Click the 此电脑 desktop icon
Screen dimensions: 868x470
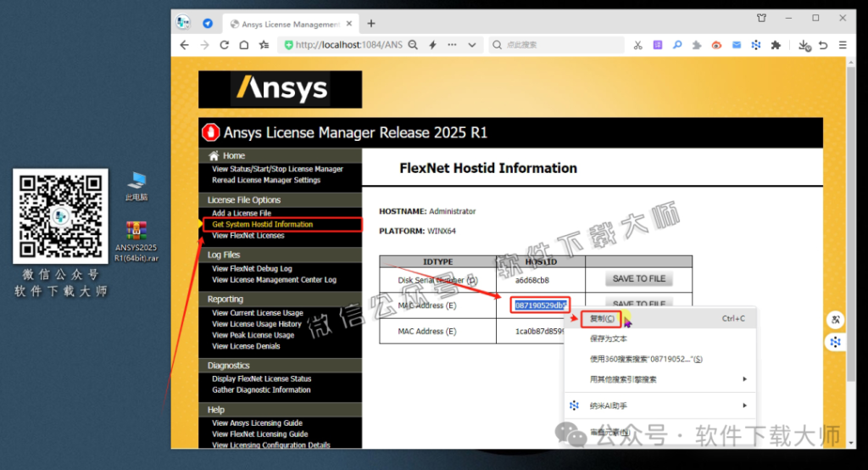(136, 187)
